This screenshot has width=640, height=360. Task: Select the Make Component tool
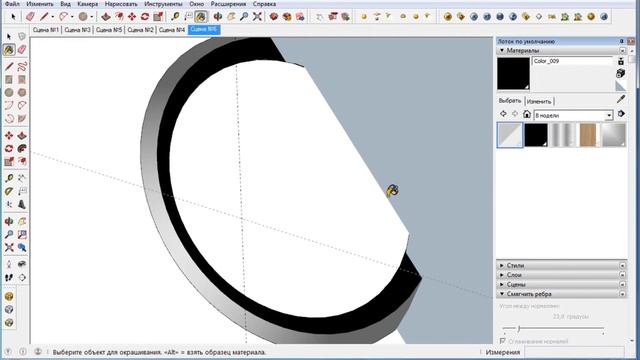(x=22, y=37)
